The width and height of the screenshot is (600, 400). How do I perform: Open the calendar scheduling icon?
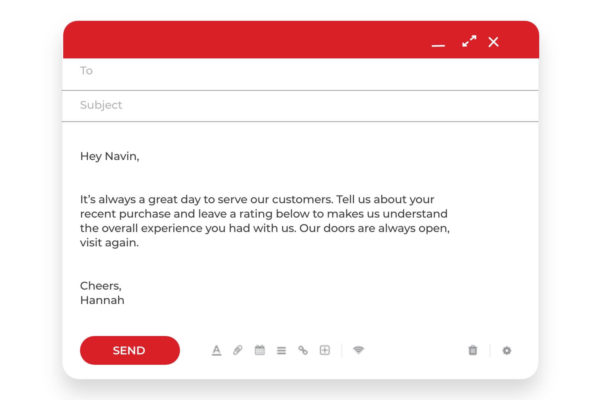click(260, 350)
